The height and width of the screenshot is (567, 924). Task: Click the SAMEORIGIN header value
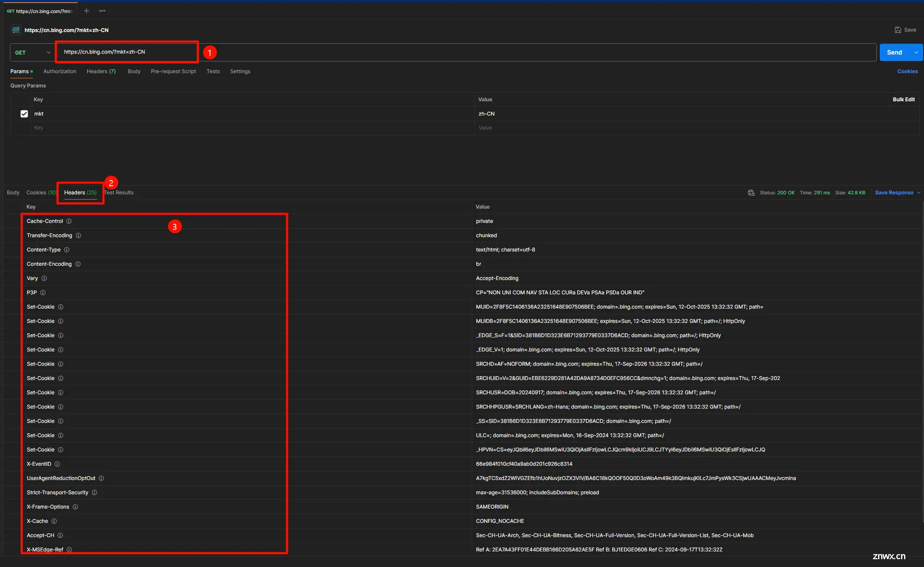[492, 507]
